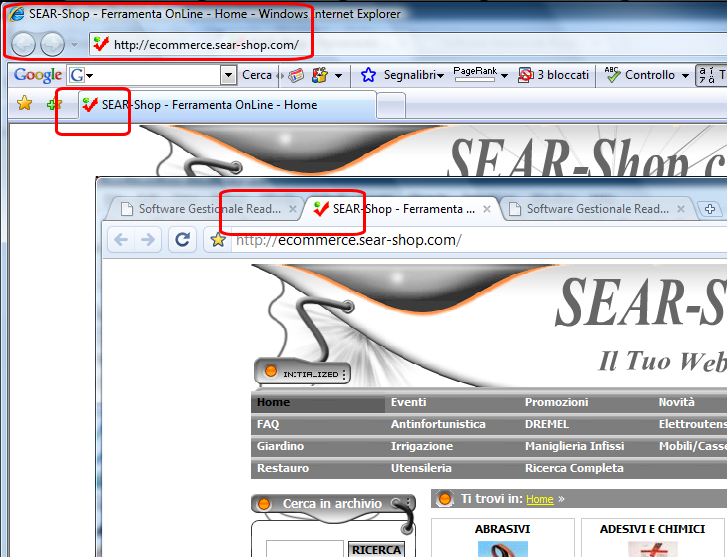Open the DREMEL menu item
Image resolution: width=727 pixels, height=557 pixels.
547,424
